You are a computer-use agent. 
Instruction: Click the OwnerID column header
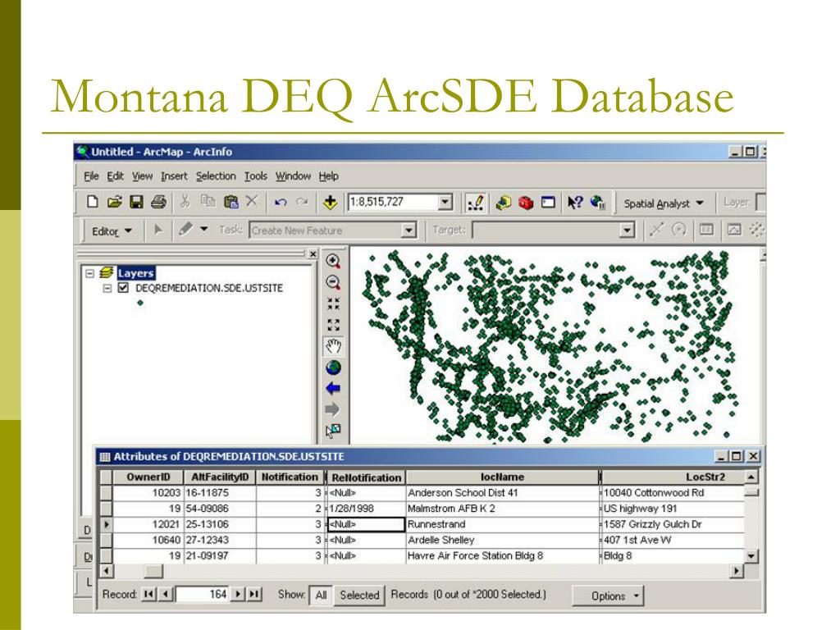(x=148, y=477)
